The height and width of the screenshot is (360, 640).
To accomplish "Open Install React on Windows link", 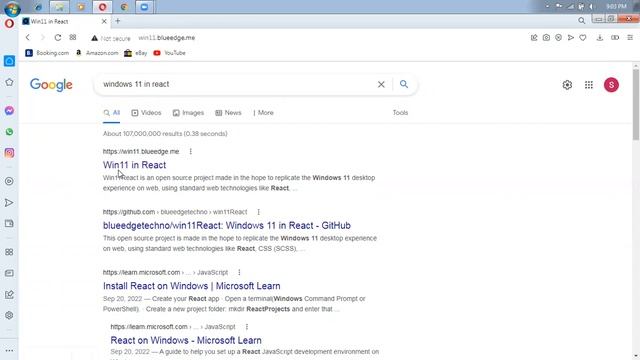I will pos(191,286).
